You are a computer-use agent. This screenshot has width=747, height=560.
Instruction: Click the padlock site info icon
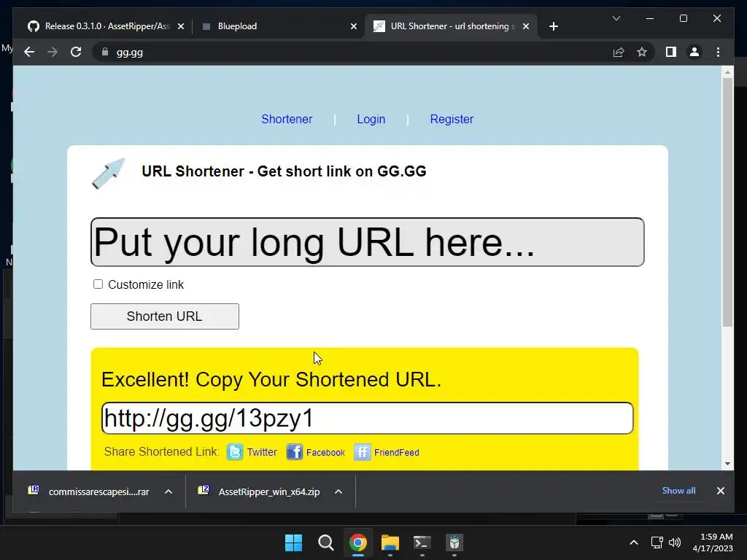click(105, 52)
